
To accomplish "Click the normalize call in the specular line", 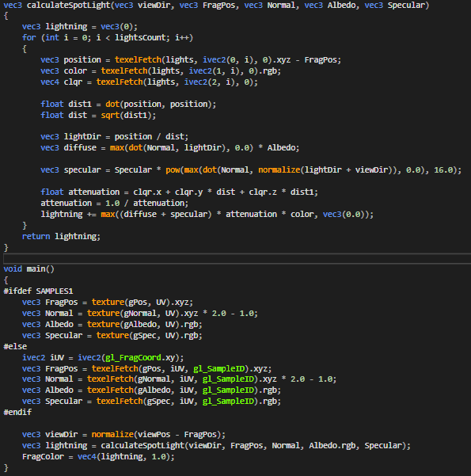I will click(x=279, y=170).
